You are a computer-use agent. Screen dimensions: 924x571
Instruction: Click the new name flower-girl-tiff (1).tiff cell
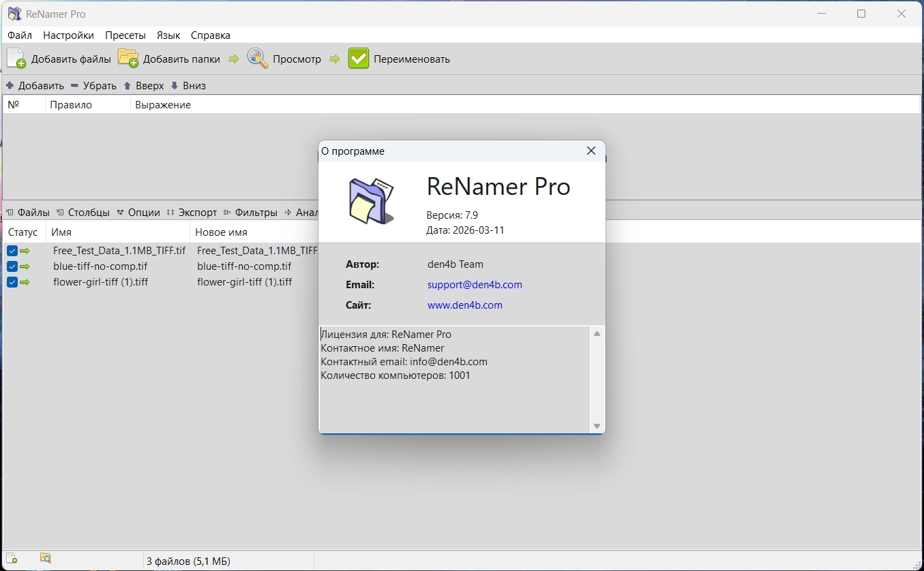(245, 282)
